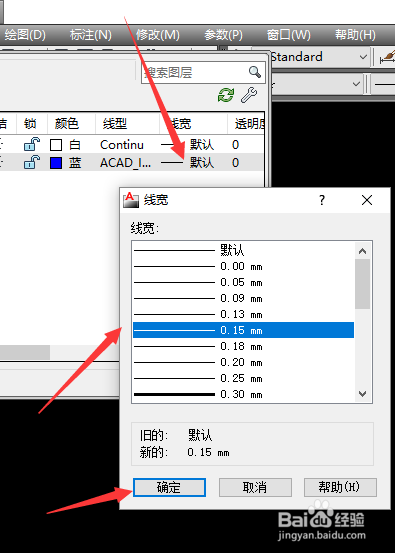395x553 pixels.
Task: Select the 0.05 mm lineweight
Action: click(x=243, y=282)
